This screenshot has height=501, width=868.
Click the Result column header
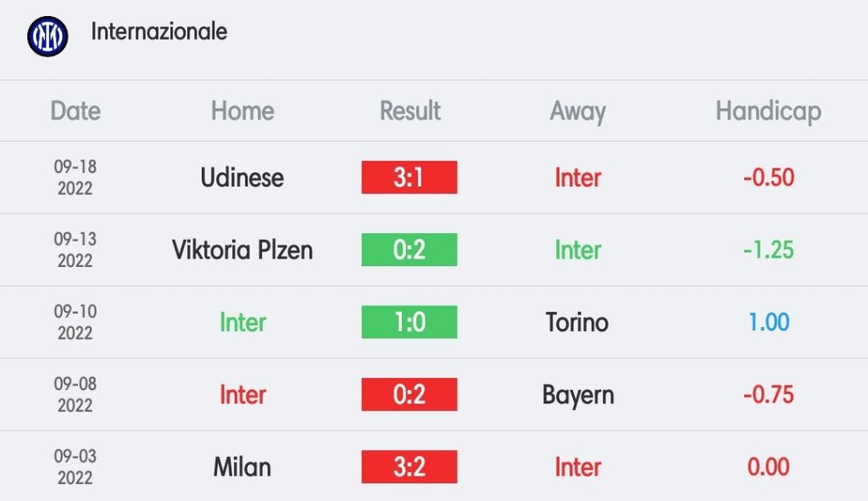click(x=409, y=111)
